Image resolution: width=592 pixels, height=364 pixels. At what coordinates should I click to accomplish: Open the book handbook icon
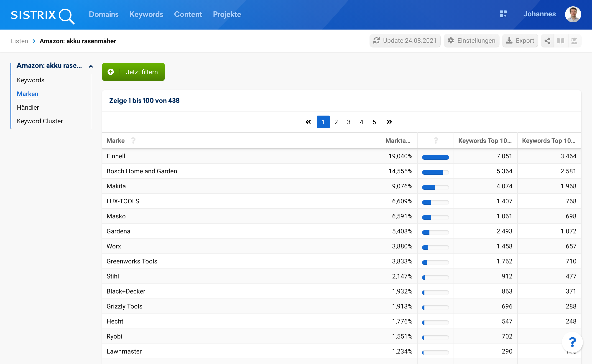point(561,41)
